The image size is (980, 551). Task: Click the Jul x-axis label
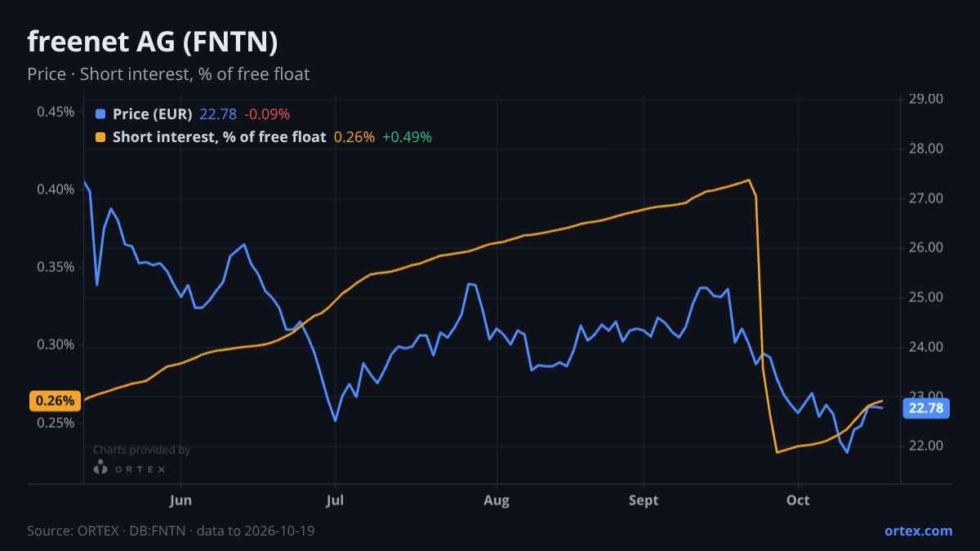click(334, 500)
